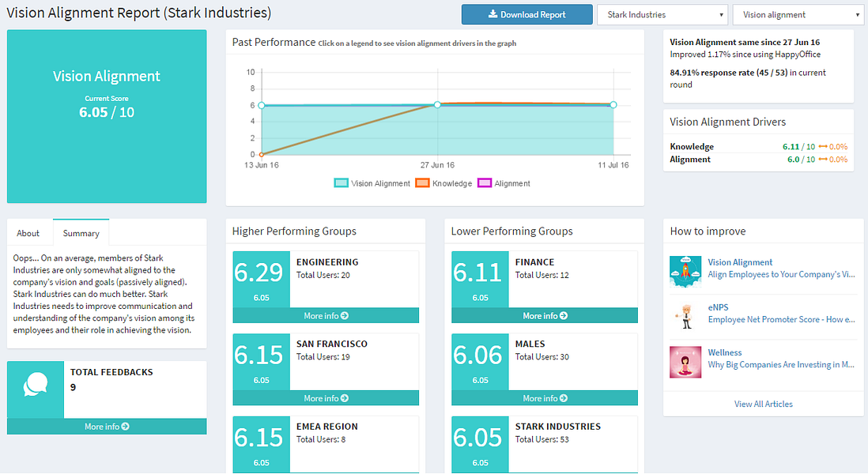Click the Vision Alignment article rocket thumbnail
This screenshot has height=474, width=868.
685,271
